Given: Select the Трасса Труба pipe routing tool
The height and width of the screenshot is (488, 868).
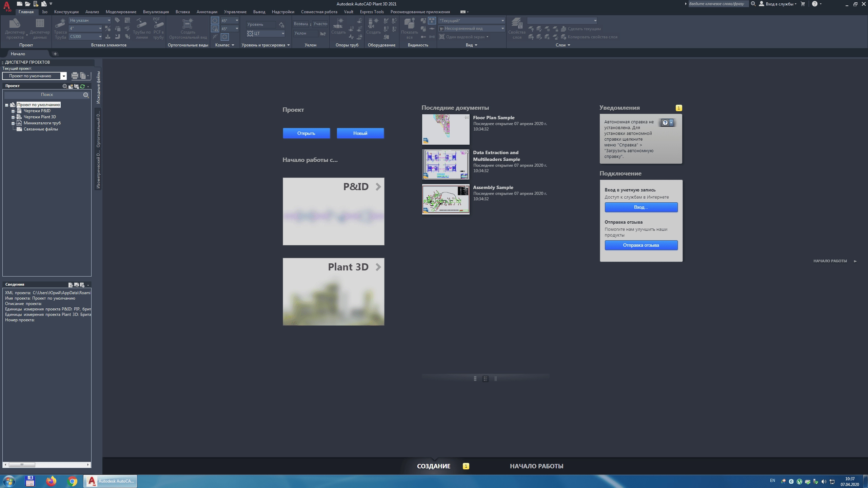Looking at the screenshot, I should tap(60, 28).
